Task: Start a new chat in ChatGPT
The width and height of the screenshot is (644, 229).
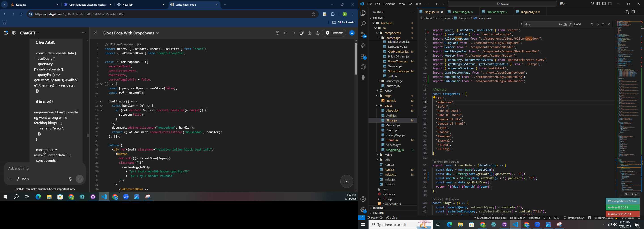Action: point(14,33)
